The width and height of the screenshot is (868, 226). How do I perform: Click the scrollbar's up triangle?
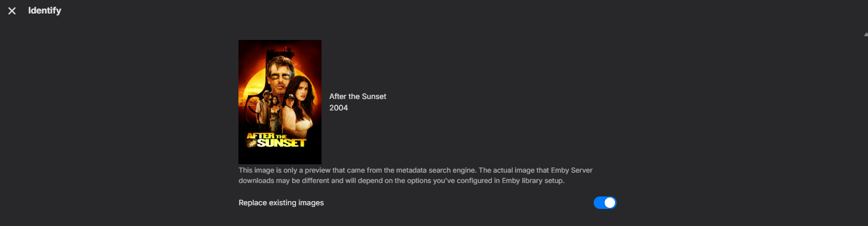[x=865, y=34]
